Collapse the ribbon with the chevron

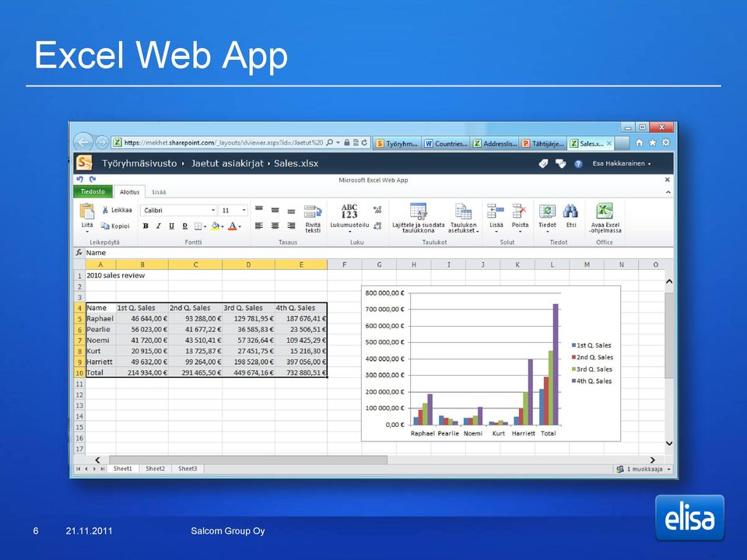pos(668,192)
